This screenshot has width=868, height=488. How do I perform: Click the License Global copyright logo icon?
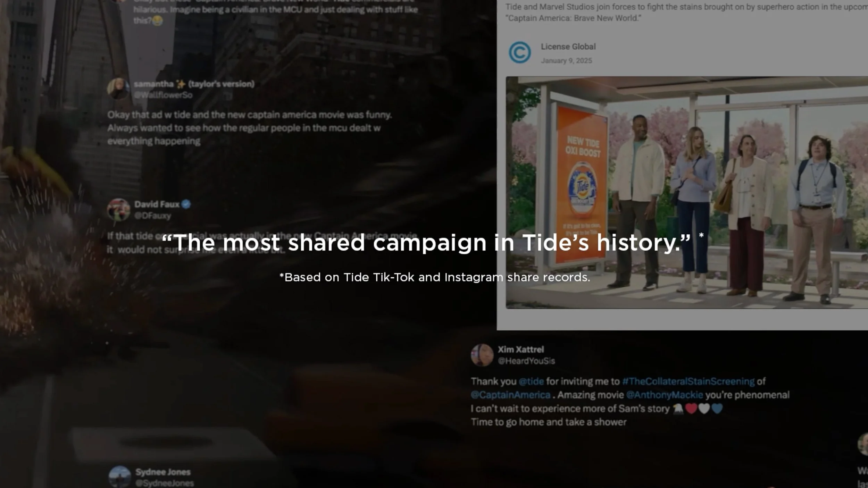[x=519, y=53]
